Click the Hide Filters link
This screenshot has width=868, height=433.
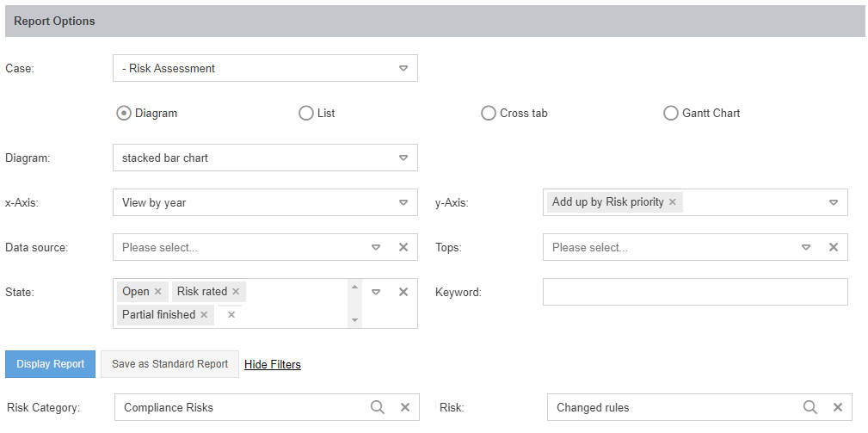pyautogui.click(x=273, y=364)
